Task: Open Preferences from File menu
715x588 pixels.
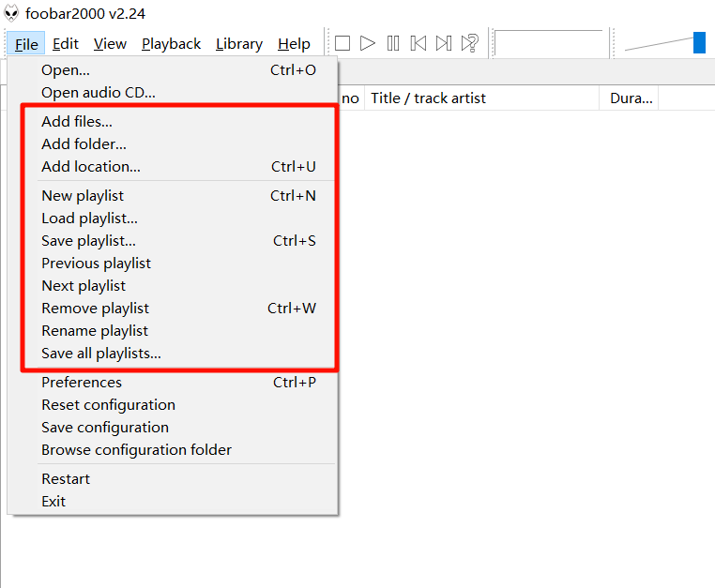Action: (x=173, y=383)
